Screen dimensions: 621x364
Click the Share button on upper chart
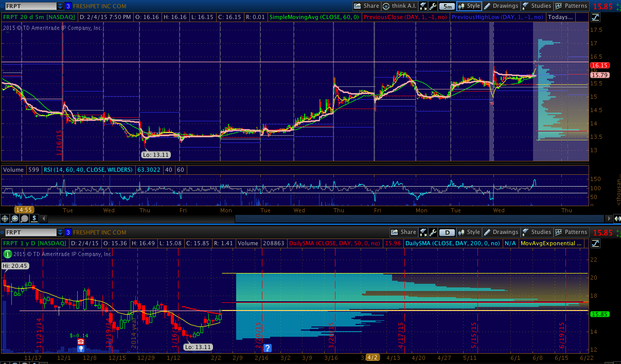[366, 6]
